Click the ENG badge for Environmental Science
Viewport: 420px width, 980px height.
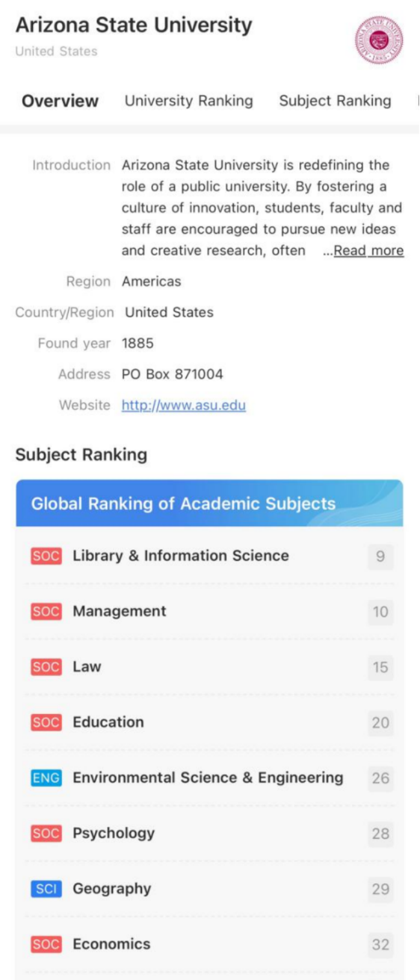[46, 778]
